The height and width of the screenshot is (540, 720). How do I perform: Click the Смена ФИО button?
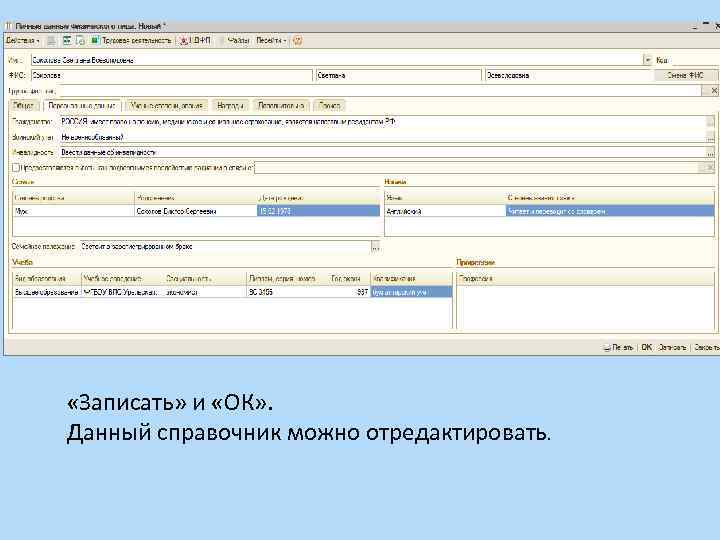pyautogui.click(x=685, y=75)
